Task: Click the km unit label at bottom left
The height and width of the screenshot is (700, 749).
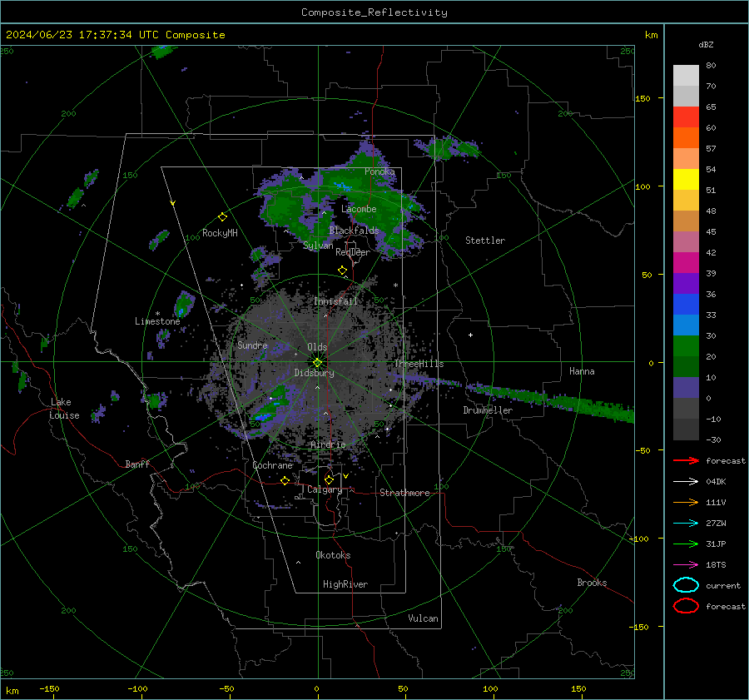Action: pos(12,691)
